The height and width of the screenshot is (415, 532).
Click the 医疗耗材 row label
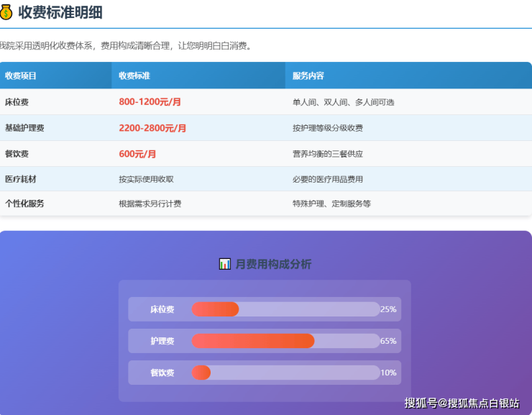[20, 179]
